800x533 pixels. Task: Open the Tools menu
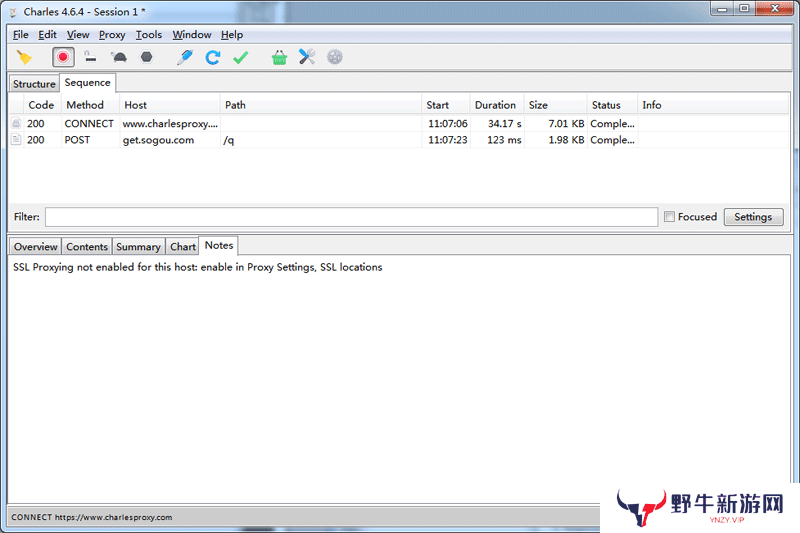[x=148, y=35]
